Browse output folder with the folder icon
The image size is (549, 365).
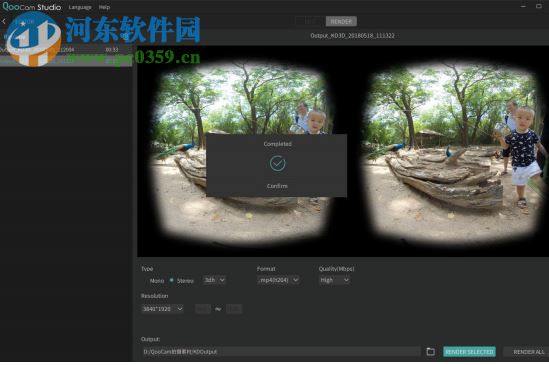(431, 351)
